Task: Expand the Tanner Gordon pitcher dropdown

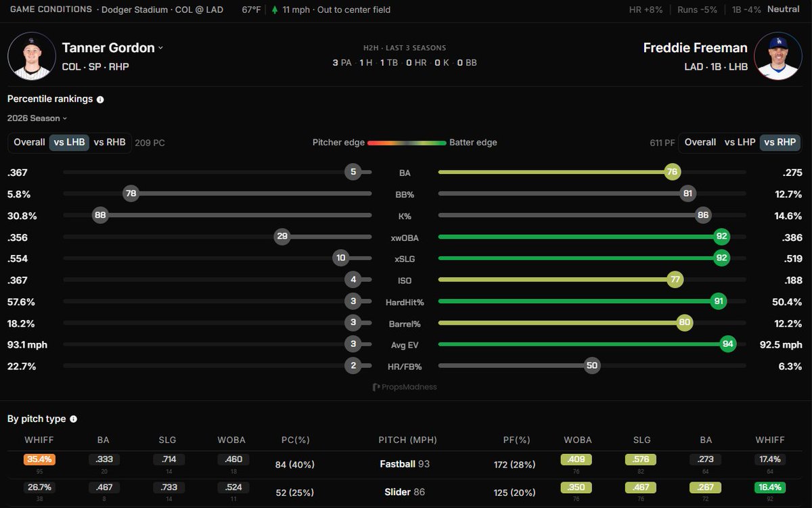Action: 160,48
